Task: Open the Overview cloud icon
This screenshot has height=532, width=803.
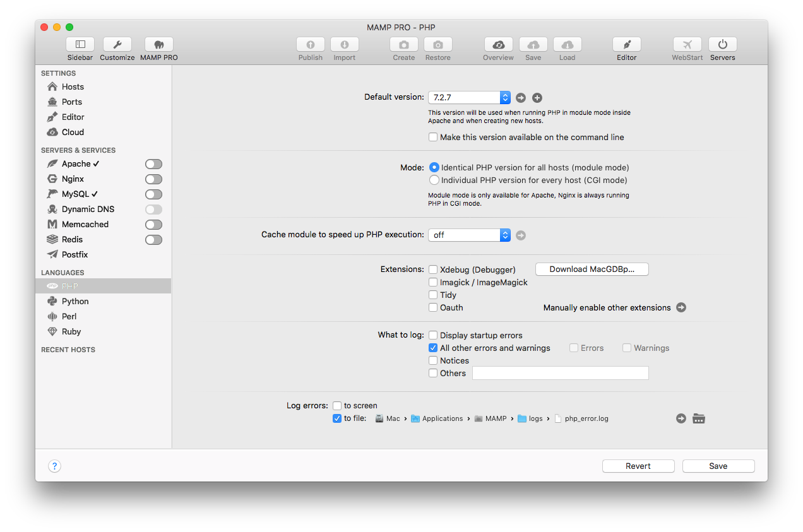Action: tap(498, 45)
